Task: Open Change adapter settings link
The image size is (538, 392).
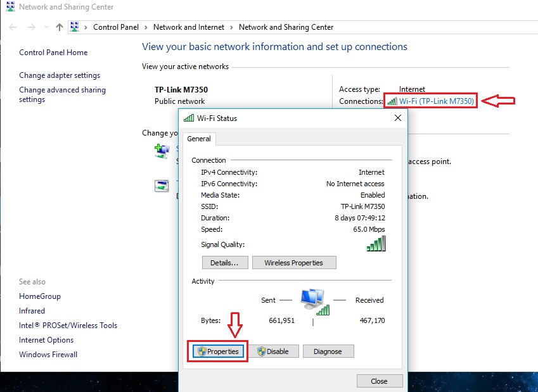Action: 60,75
